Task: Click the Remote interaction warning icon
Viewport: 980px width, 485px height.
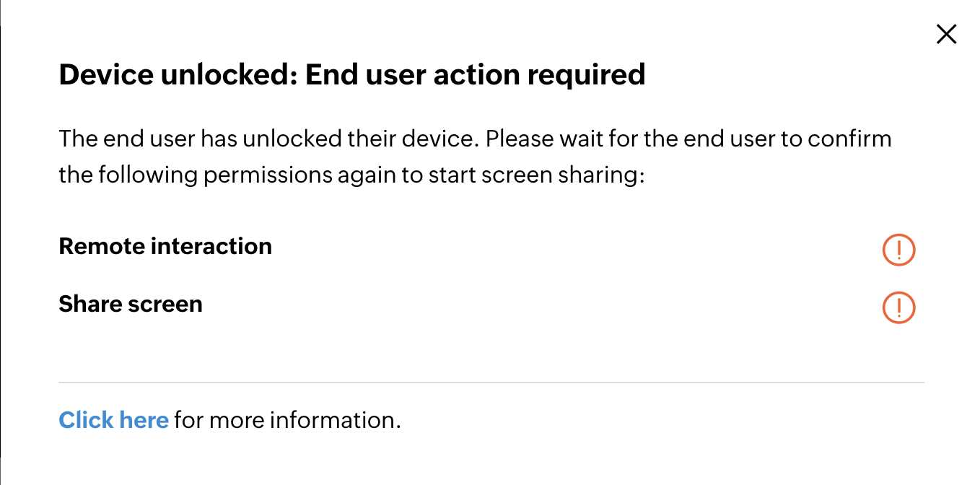Action: pyautogui.click(x=898, y=250)
